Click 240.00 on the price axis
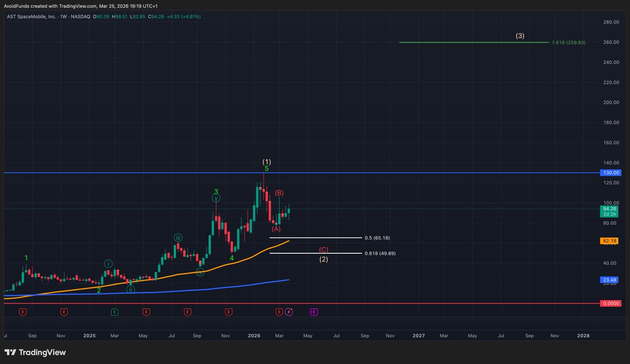The height and width of the screenshot is (364, 630). point(612,62)
